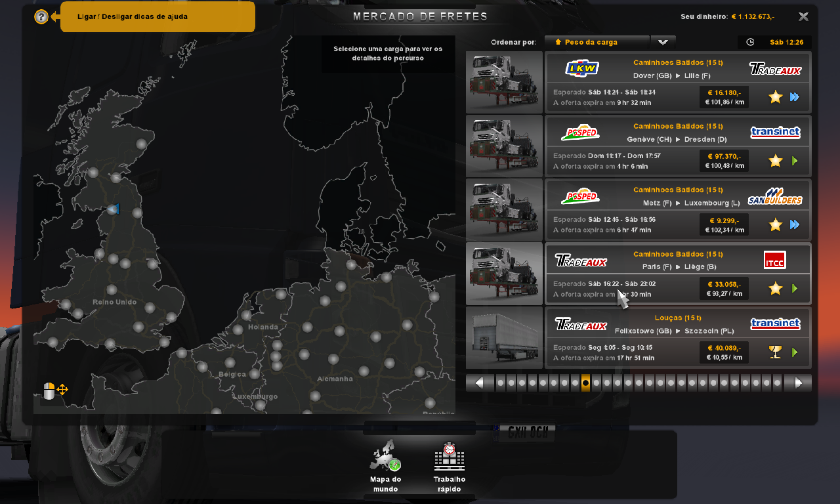The height and width of the screenshot is (504, 840).
Task: Click the Holanda label on map
Action: pyautogui.click(x=263, y=327)
